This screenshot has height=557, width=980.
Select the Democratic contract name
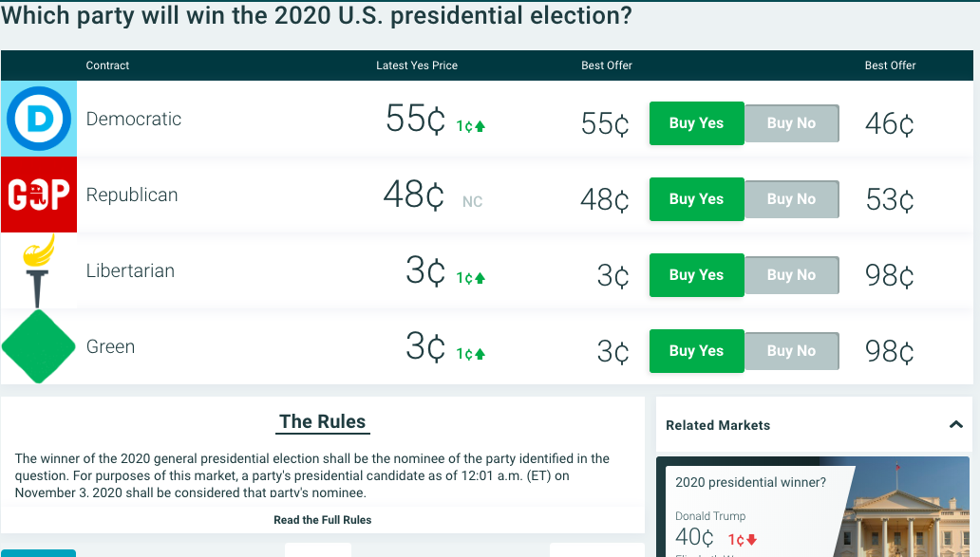tap(134, 119)
